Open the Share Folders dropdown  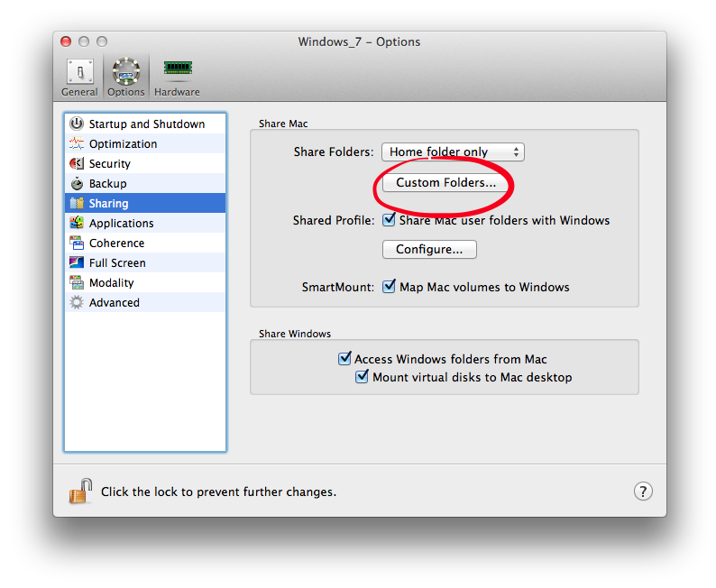[x=453, y=152]
